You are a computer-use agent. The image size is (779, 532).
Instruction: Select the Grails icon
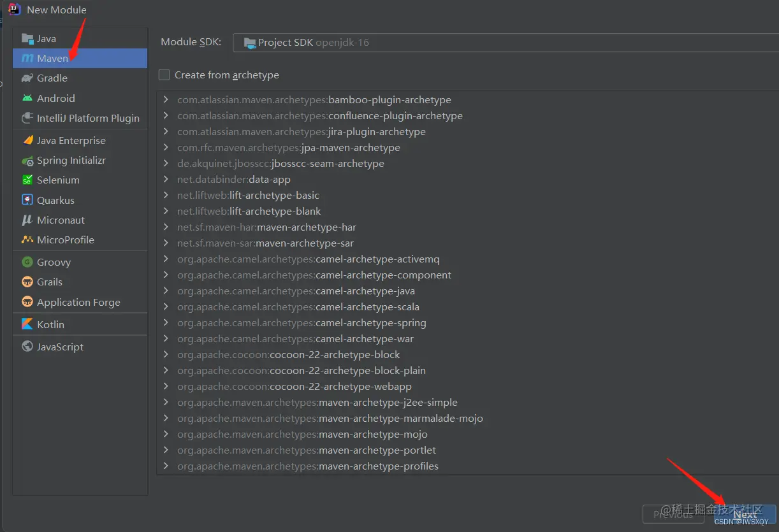(27, 282)
